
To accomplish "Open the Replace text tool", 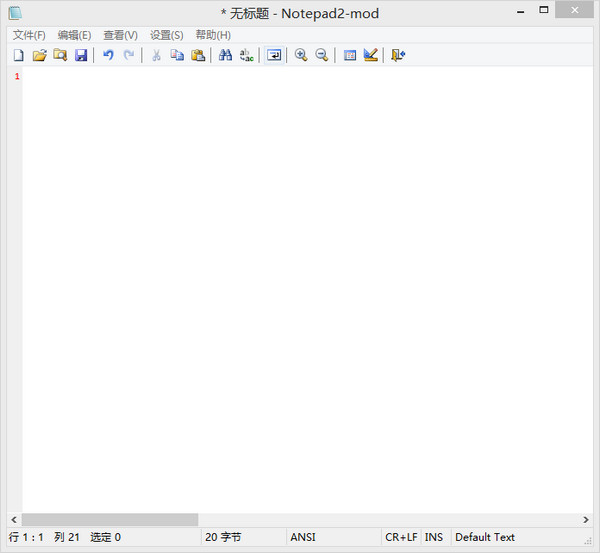I will pyautogui.click(x=246, y=55).
